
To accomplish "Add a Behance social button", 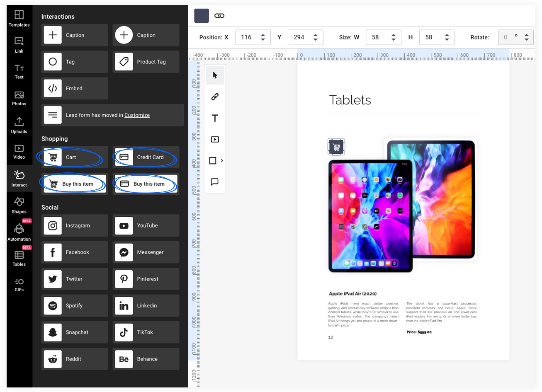I will (x=146, y=359).
